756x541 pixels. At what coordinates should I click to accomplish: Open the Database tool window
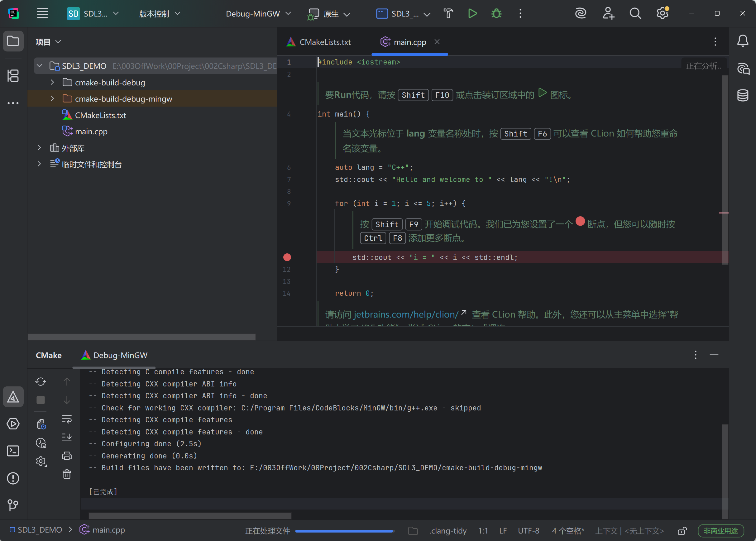743,95
